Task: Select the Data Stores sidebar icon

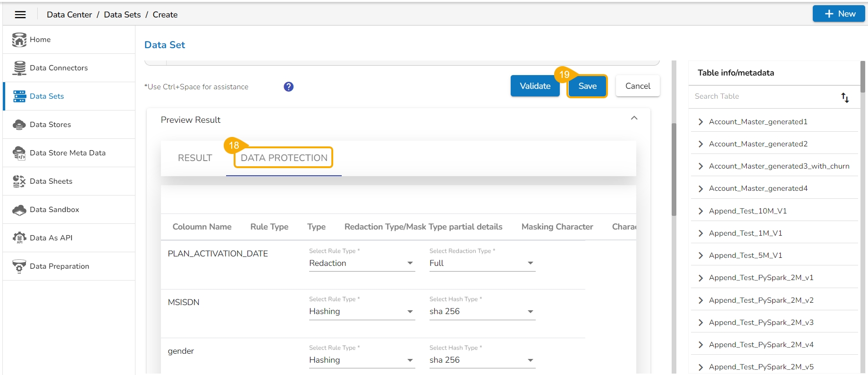Action: pyautogui.click(x=19, y=125)
